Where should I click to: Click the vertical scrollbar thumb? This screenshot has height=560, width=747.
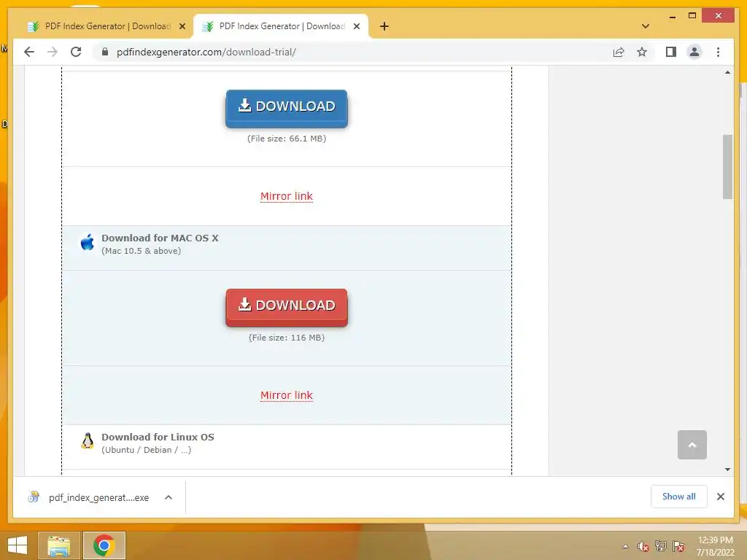click(x=727, y=167)
